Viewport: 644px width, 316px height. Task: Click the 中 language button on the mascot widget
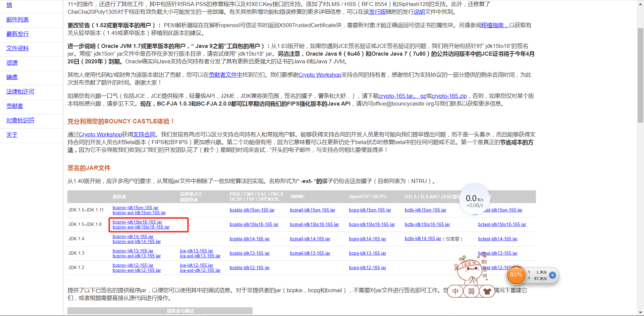[455, 291]
